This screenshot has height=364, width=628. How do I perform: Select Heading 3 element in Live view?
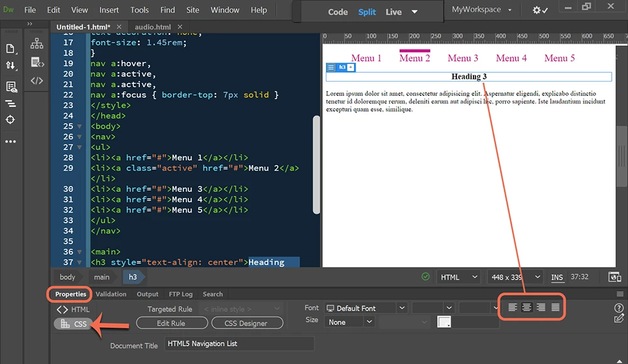click(x=468, y=77)
